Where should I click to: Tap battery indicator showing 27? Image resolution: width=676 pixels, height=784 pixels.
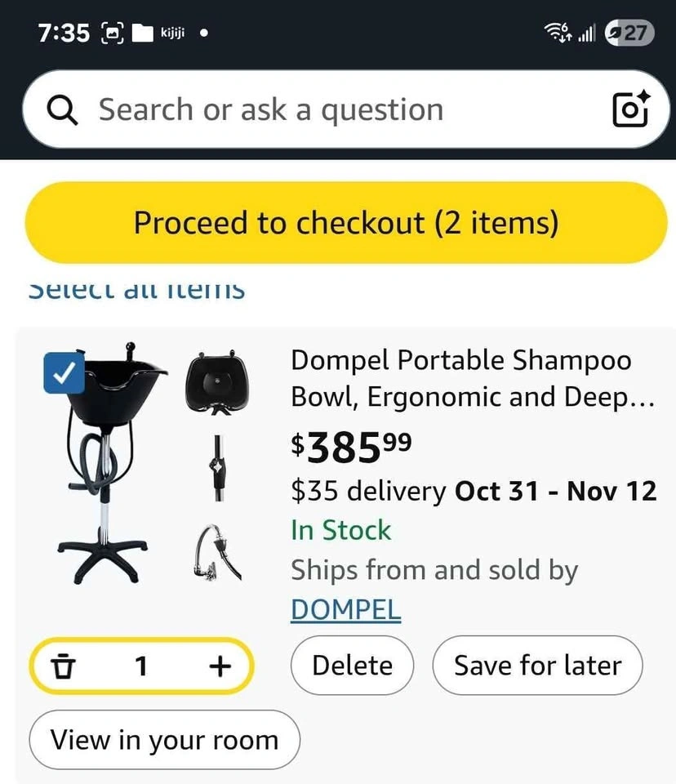point(629,33)
